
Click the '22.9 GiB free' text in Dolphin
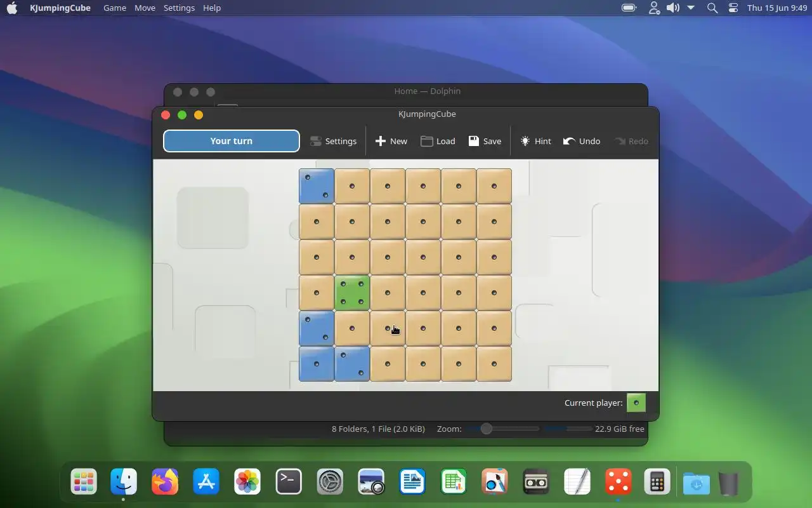pyautogui.click(x=620, y=429)
